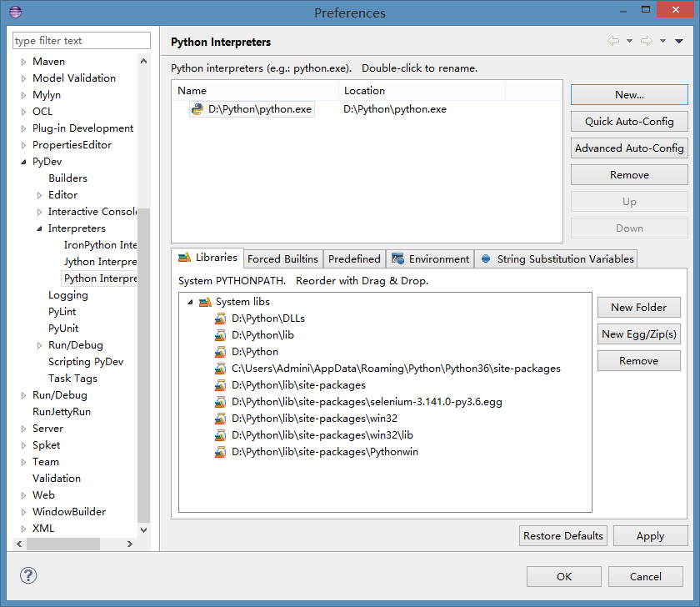Screen dimensions: 700x607
Task: Click the New Egg/Zip(s) button
Action: 638,334
